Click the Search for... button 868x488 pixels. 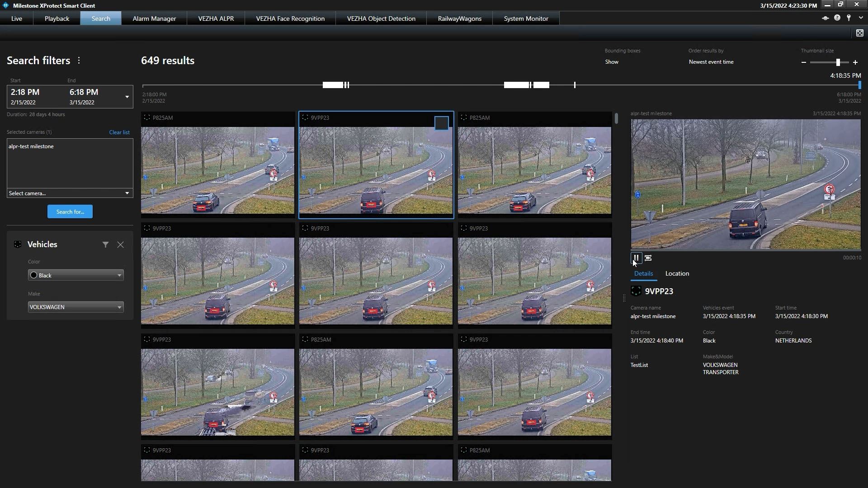pyautogui.click(x=70, y=211)
